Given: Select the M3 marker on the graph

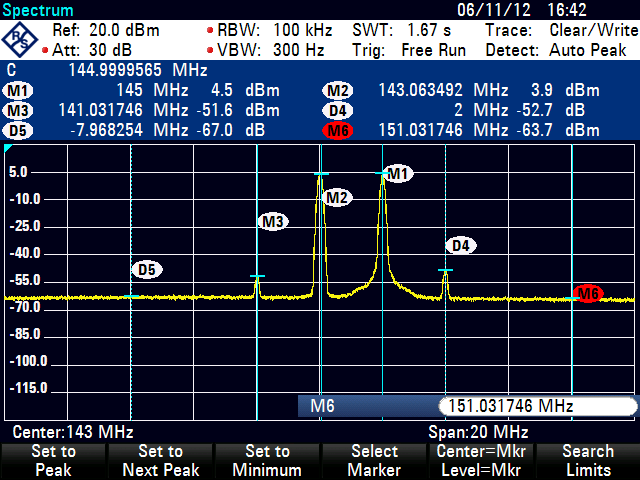Looking at the screenshot, I should coord(273,222).
